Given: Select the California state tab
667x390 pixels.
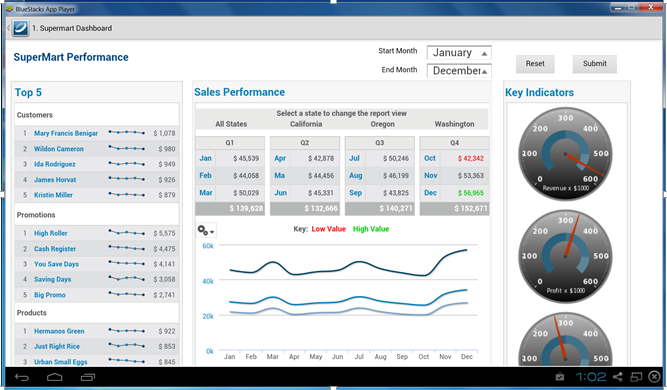Looking at the screenshot, I should coord(306,124).
